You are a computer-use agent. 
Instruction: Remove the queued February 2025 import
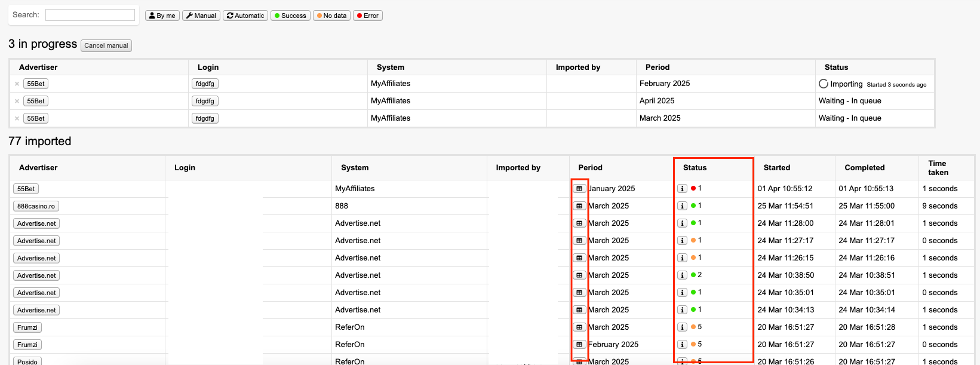pyautogui.click(x=17, y=84)
